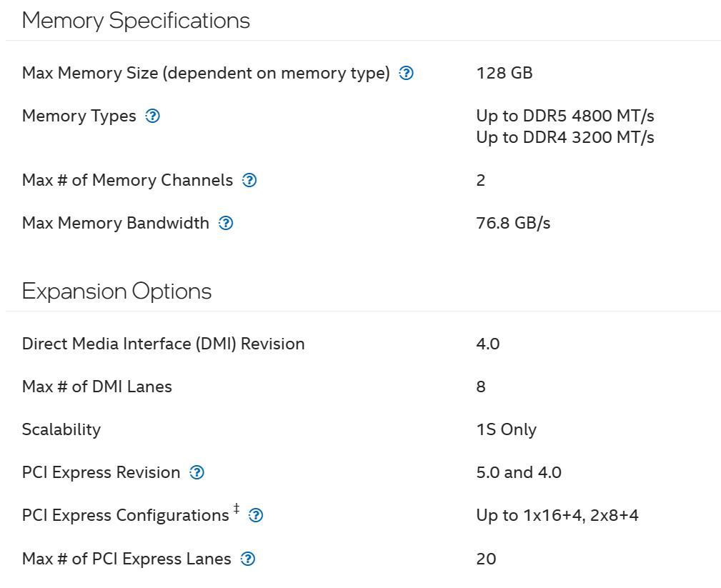Open help icon for PCI Express Configurations
This screenshot has width=721, height=588.
click(x=256, y=515)
